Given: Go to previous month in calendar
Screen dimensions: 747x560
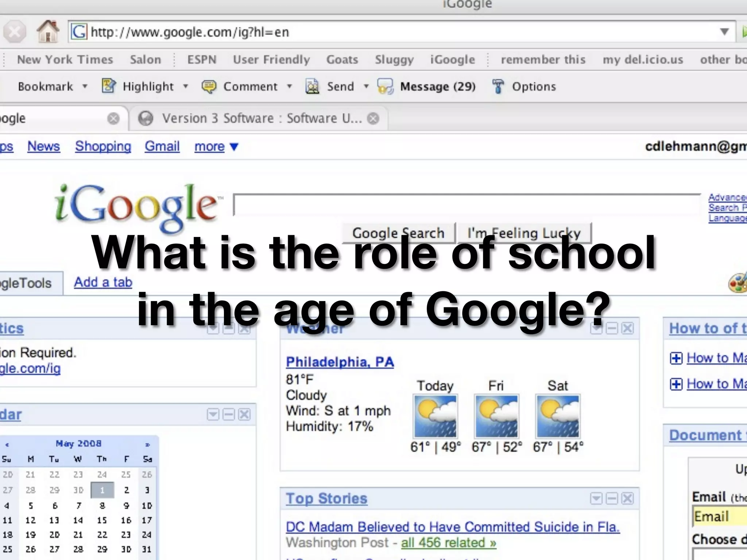Looking at the screenshot, I should coord(7,445).
